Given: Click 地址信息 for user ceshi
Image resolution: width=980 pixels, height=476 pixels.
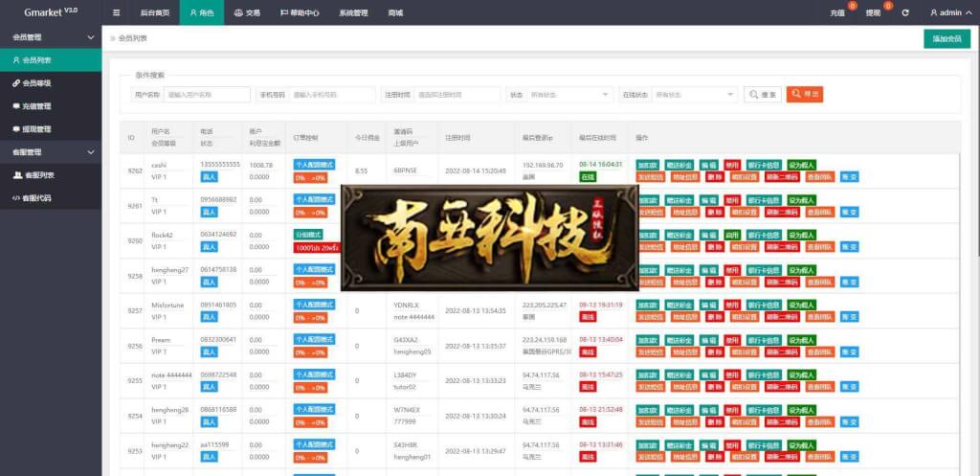Looking at the screenshot, I should pyautogui.click(x=685, y=177).
